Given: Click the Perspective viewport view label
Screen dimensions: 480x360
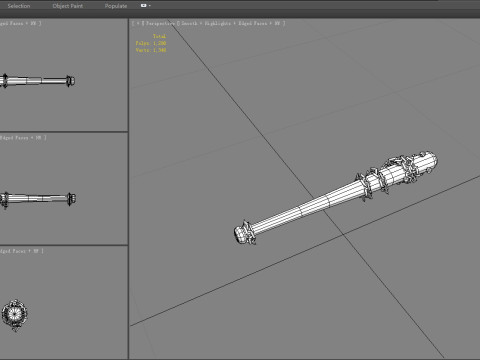Looking at the screenshot, I should [x=160, y=23].
